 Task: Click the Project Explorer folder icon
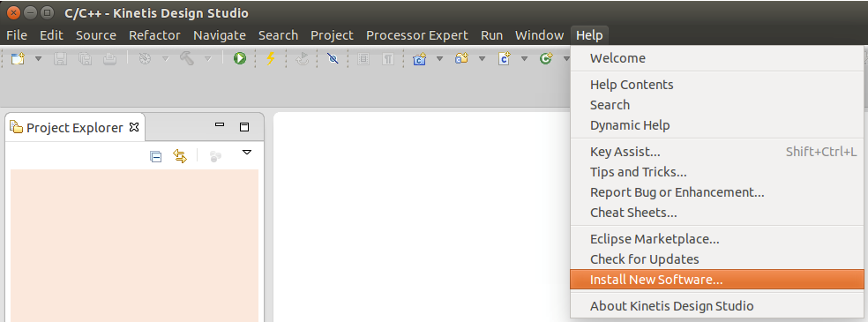pyautogui.click(x=17, y=127)
